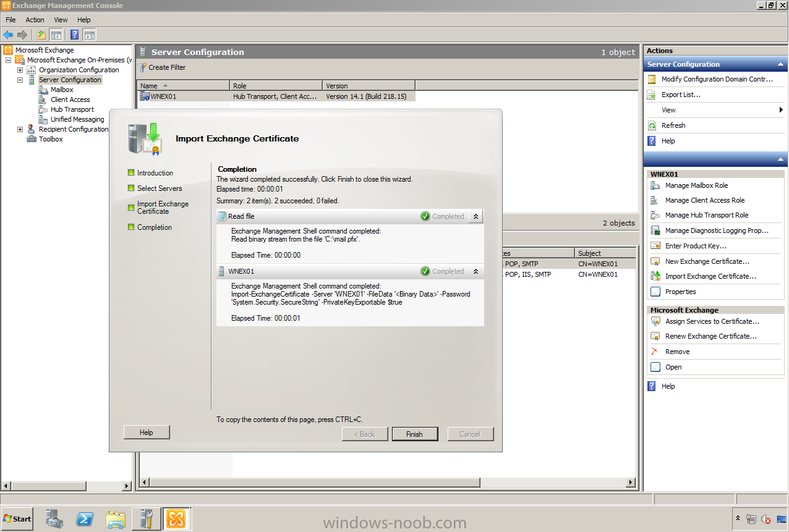Collapse the Read file result section
Viewport: 789px width, 532px height.
pos(476,216)
